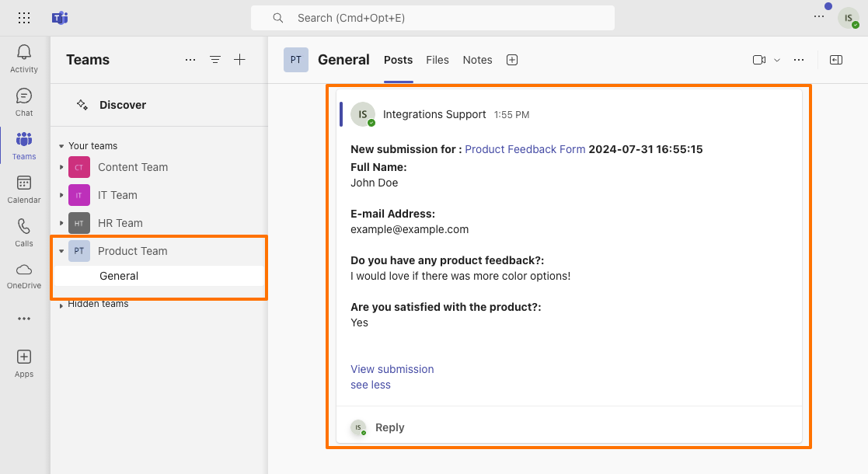Click the Product Team PT avatar in list
868x474 pixels.
pos(79,251)
